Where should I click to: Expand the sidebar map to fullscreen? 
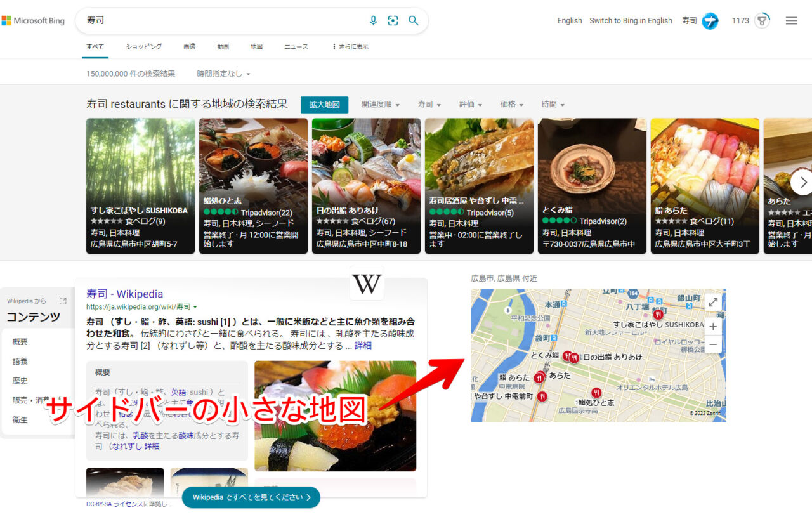(x=713, y=303)
